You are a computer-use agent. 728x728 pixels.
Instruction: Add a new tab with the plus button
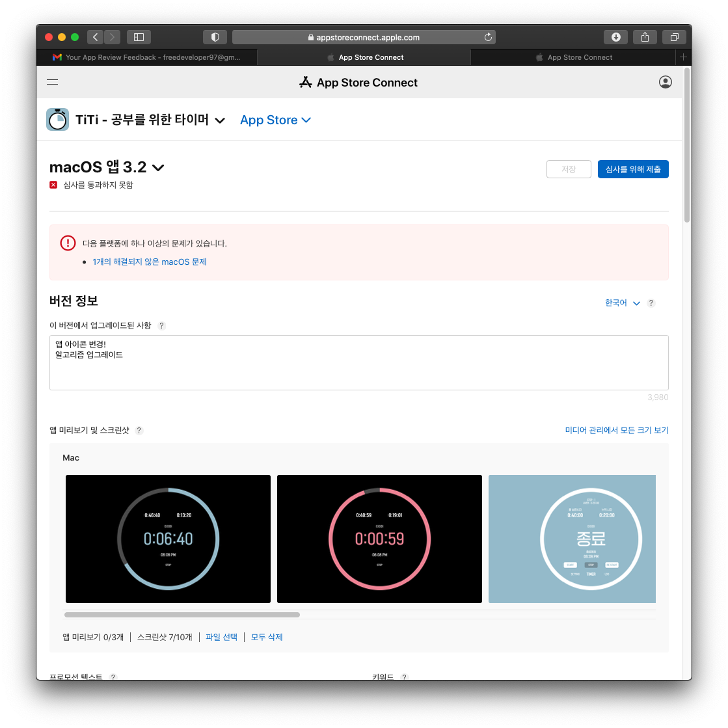(683, 57)
